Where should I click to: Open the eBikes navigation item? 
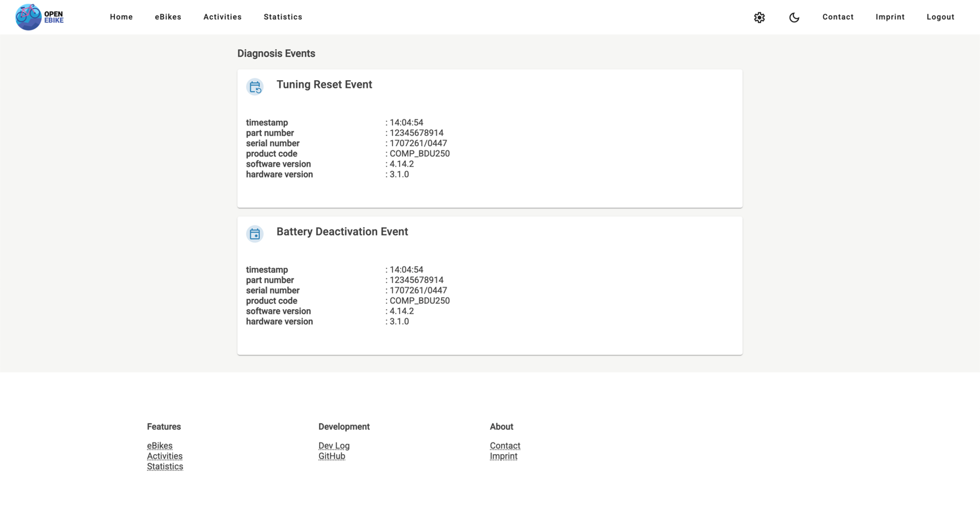[x=168, y=17]
